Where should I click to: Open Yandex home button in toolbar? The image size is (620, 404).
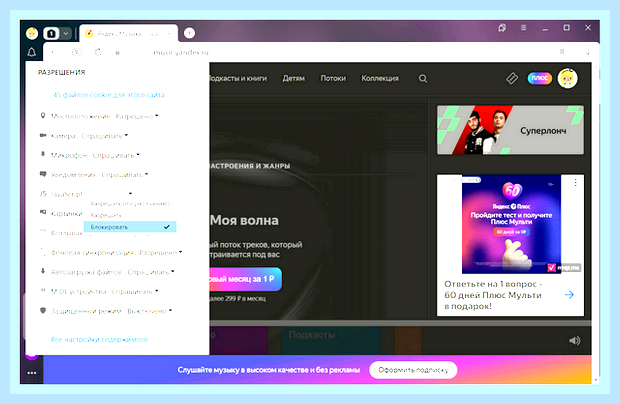(x=76, y=52)
